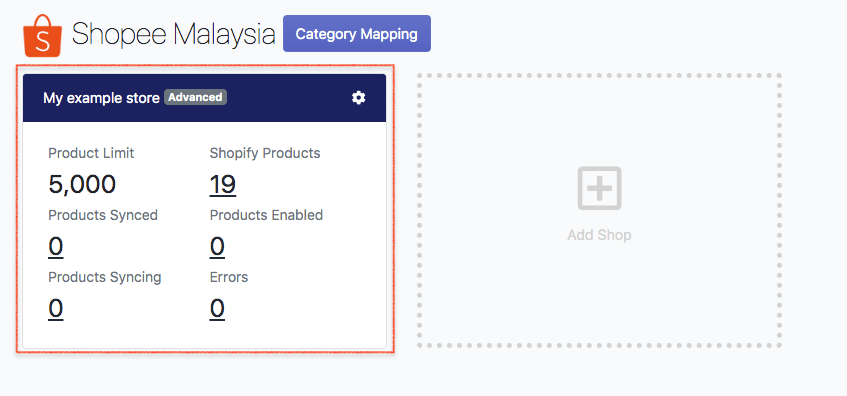Click the Products Syncing label
This screenshot has height=396, width=847.
(105, 277)
